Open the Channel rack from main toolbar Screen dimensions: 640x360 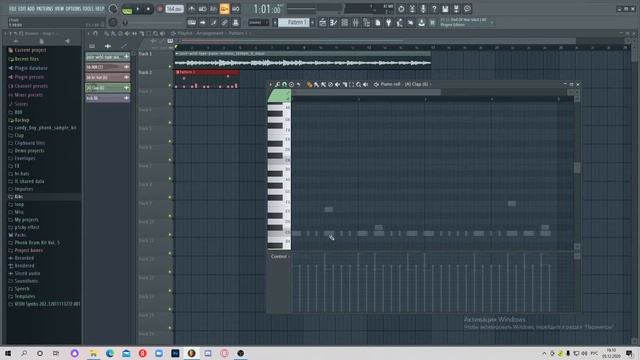(344, 22)
